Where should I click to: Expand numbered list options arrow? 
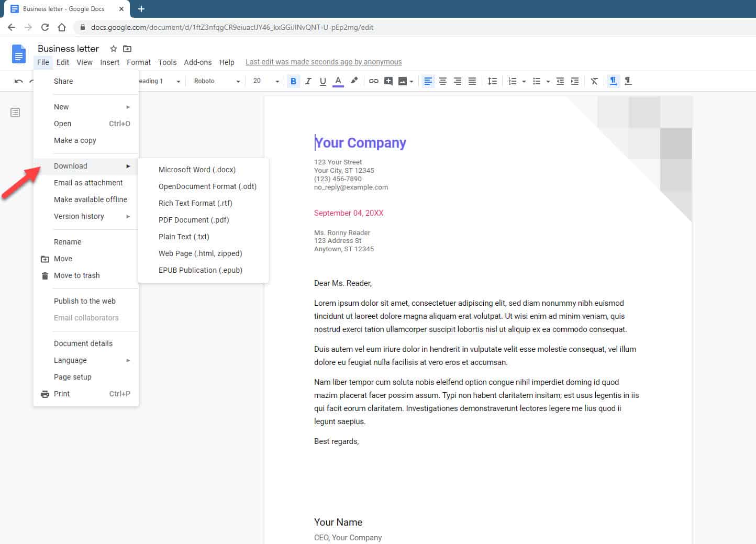(x=524, y=81)
